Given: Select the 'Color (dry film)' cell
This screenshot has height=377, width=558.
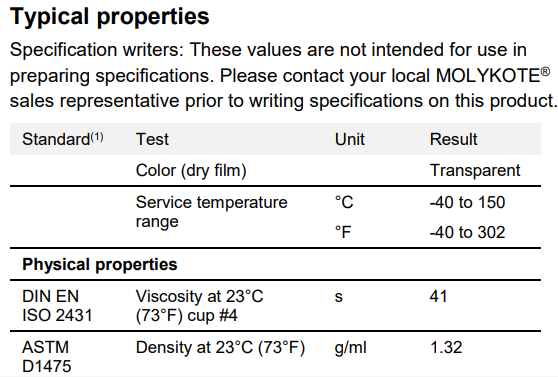Looking at the screenshot, I should point(191,171).
